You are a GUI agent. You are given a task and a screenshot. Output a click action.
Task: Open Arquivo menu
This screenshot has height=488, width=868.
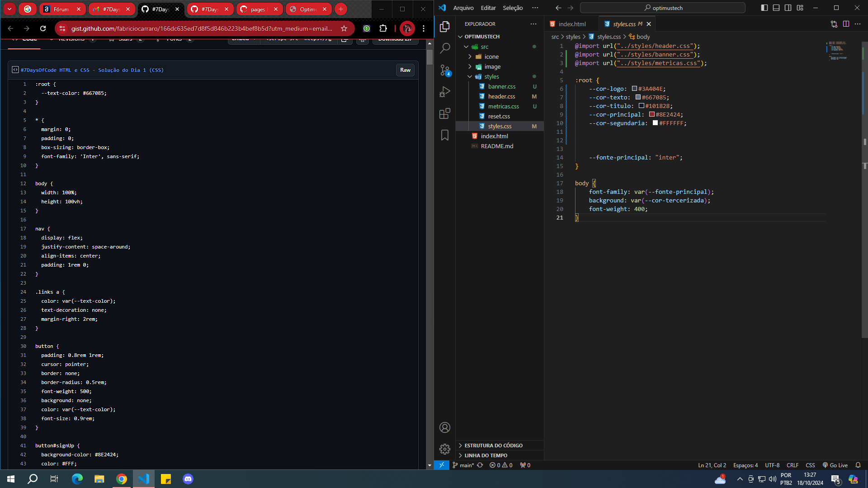[463, 8]
